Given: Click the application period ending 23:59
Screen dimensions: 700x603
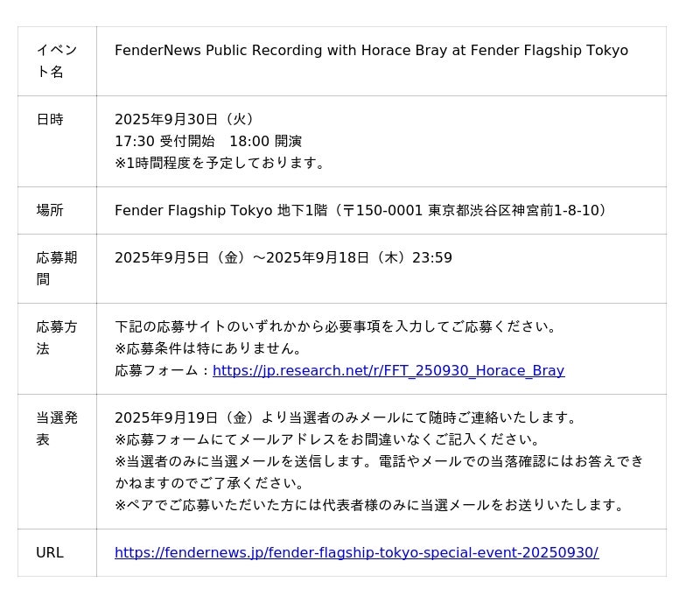Looking at the screenshot, I should click(283, 258).
